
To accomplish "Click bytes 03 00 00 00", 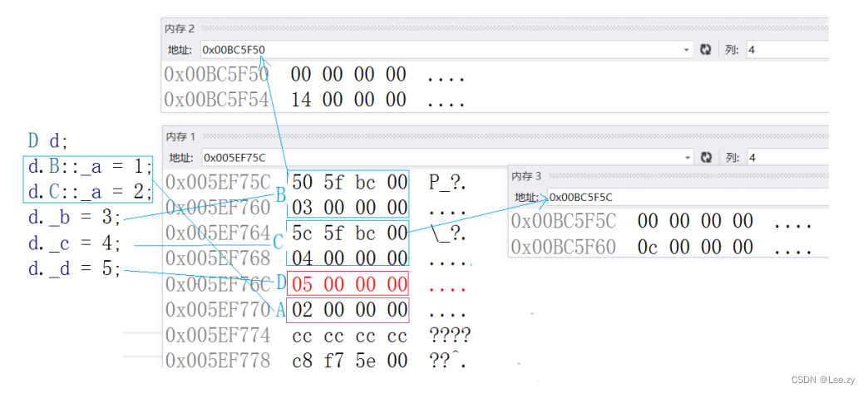I will [350, 208].
